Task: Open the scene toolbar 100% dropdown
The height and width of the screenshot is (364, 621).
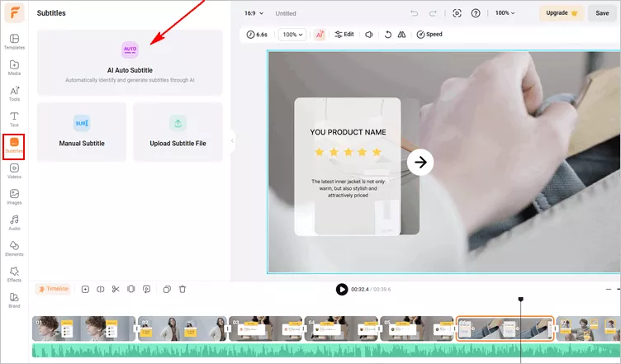Action: 292,35
